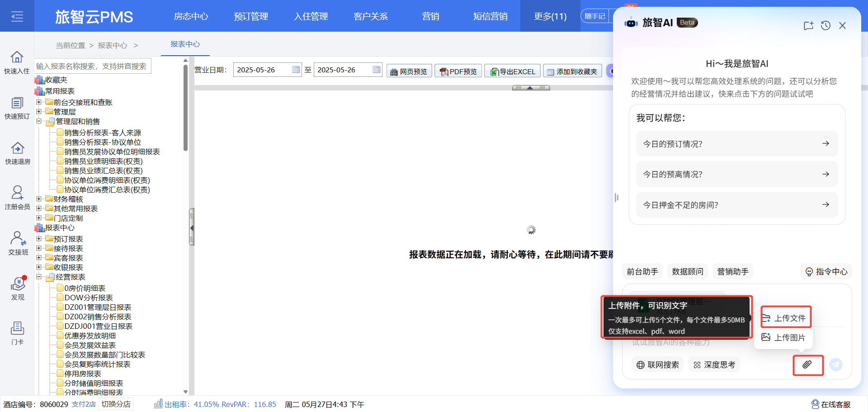Click PDF预览 button

pos(458,71)
